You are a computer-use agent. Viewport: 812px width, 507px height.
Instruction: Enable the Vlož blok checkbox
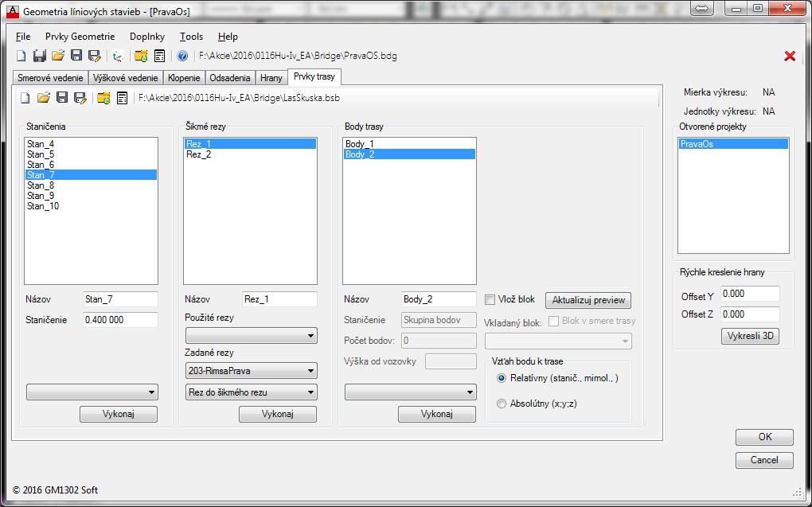click(x=490, y=299)
